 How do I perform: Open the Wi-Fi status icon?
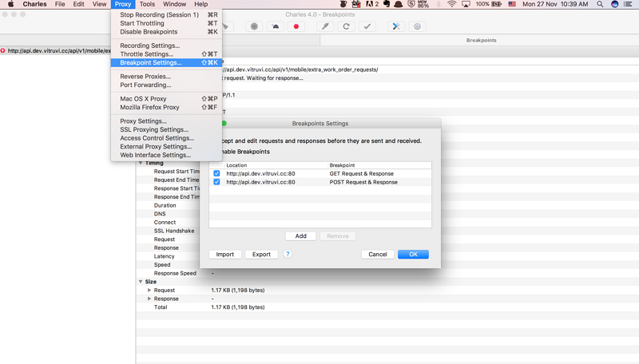(451, 4)
